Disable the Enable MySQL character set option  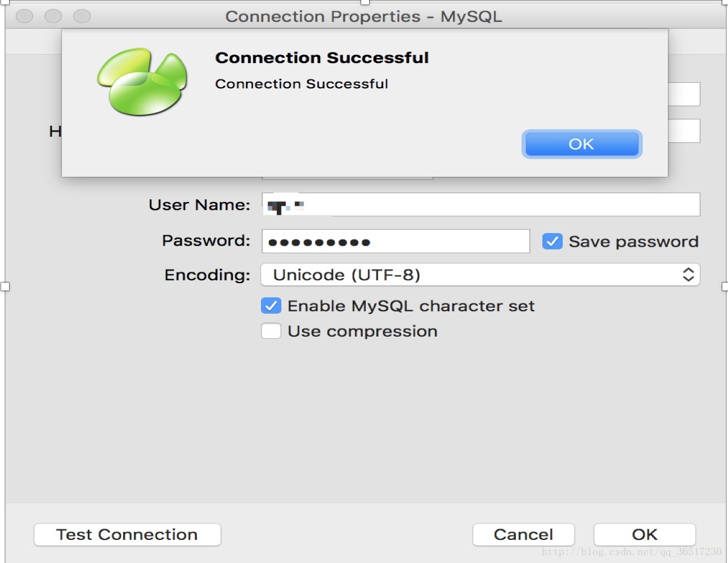(x=271, y=306)
